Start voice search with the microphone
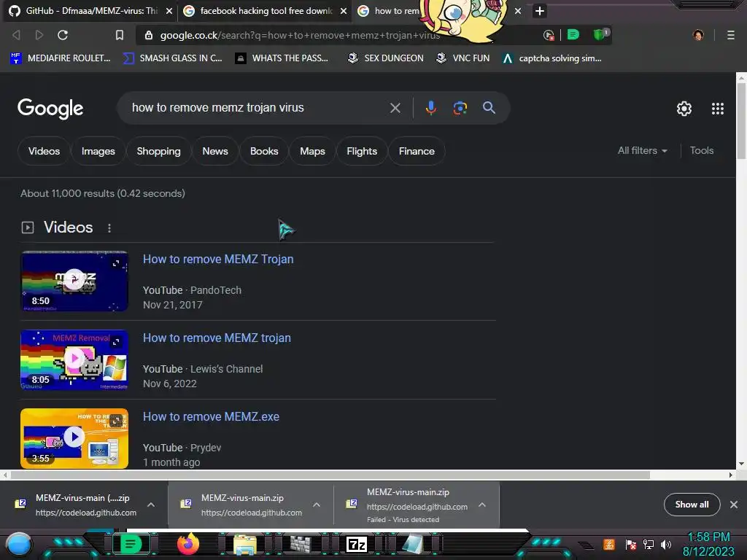The image size is (747, 560). [430, 108]
